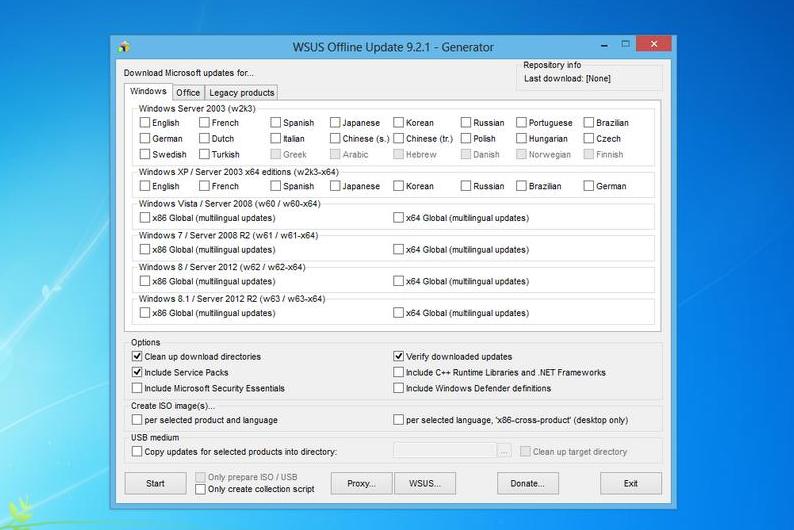Viewport: 794px width, 530px height.
Task: Enable C++ Runtime Libraries and .NET Frameworks
Action: 399,372
